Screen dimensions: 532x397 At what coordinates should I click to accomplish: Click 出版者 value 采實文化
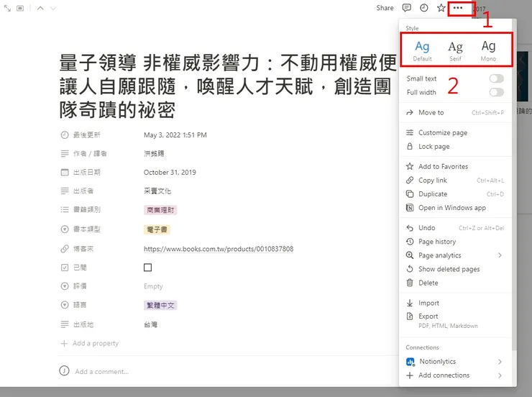coord(157,191)
